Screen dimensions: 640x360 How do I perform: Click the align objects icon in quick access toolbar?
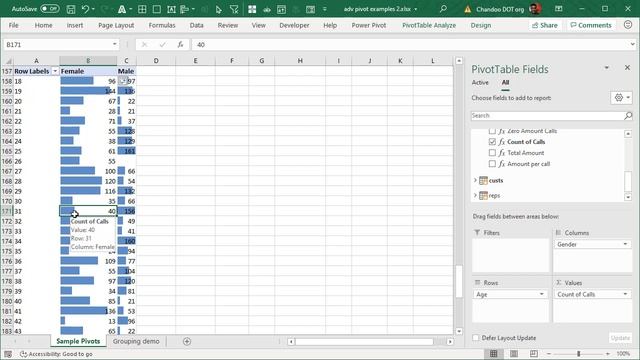(x=184, y=9)
